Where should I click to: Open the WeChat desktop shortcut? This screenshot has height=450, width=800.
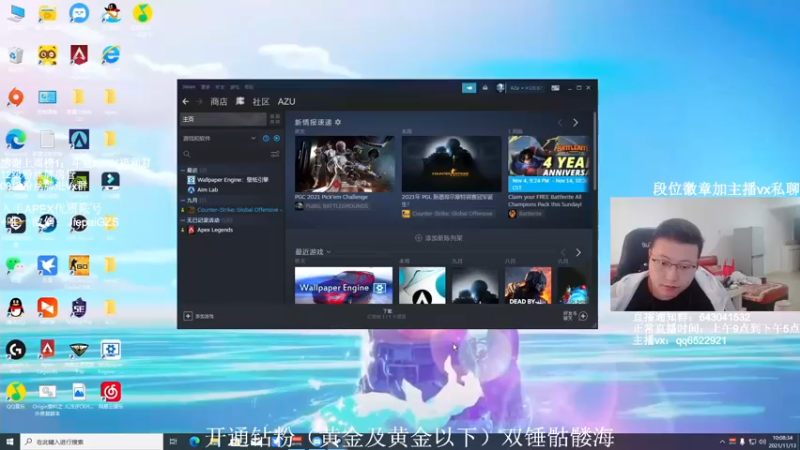pos(16,265)
